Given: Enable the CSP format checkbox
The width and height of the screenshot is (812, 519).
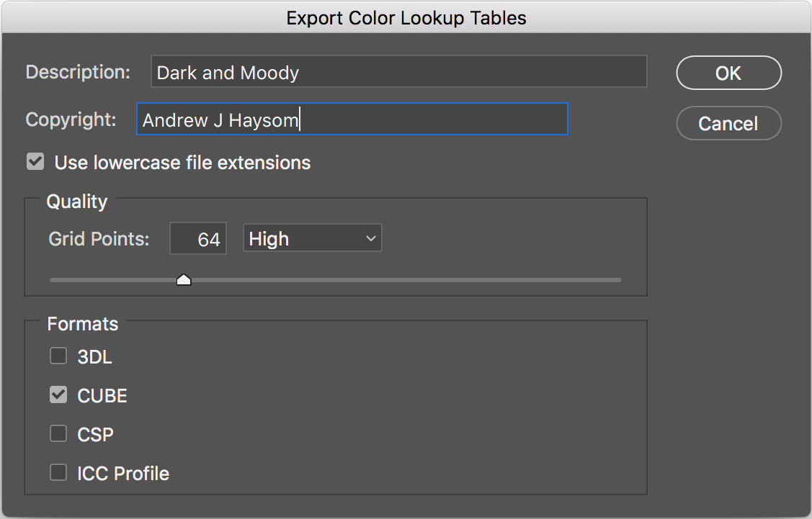Looking at the screenshot, I should [58, 434].
